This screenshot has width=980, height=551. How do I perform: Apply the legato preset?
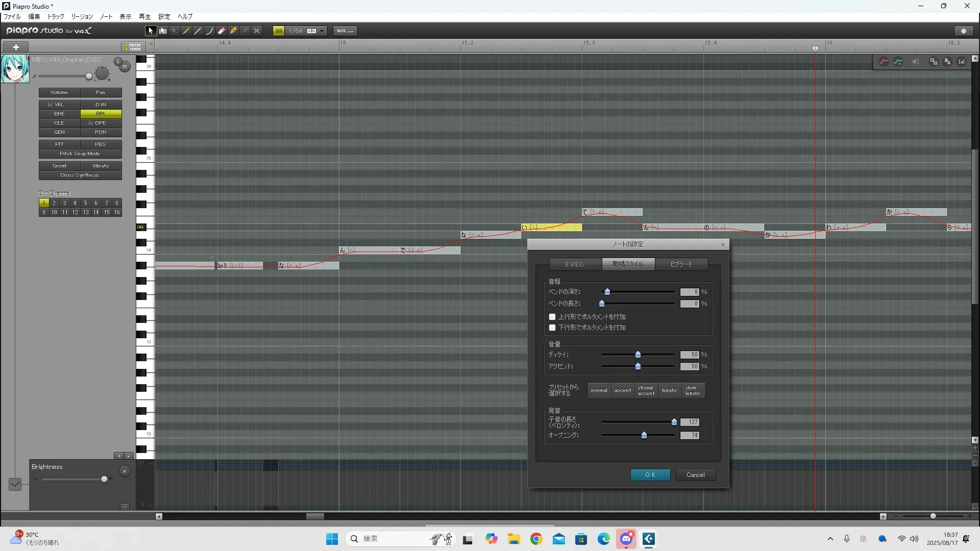click(669, 390)
